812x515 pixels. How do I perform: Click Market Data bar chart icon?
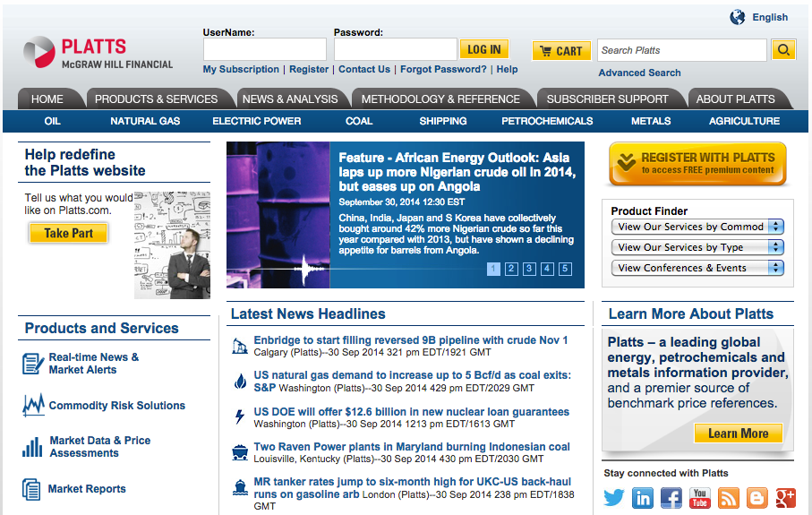point(32,447)
